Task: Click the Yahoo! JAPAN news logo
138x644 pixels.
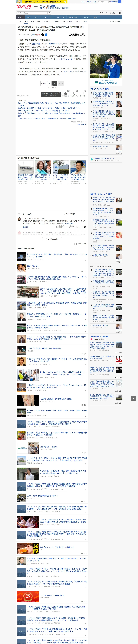Action: [x=27, y=7]
